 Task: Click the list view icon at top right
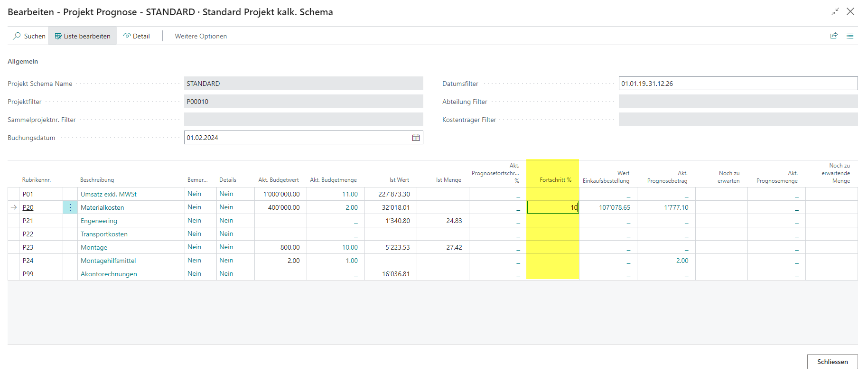pyautogui.click(x=850, y=36)
